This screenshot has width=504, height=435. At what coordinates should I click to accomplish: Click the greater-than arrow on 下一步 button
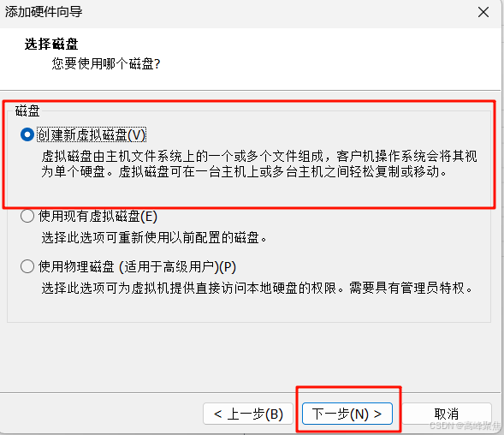(378, 414)
